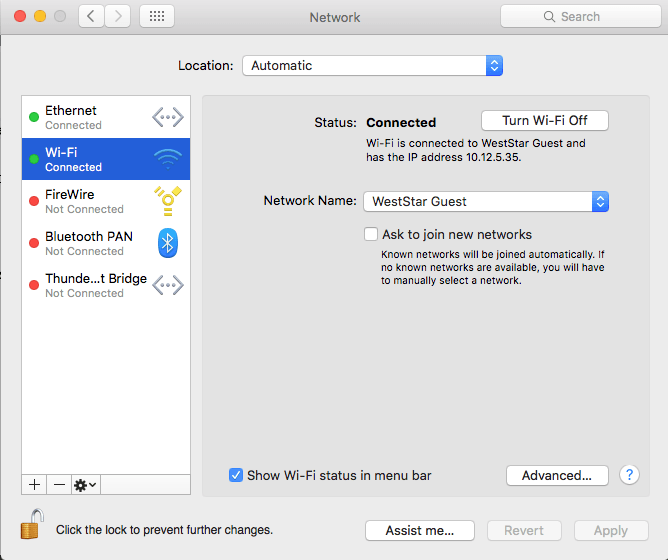Screen dimensions: 668x560
Task: Go back with the left arrow button
Action: click(x=92, y=16)
